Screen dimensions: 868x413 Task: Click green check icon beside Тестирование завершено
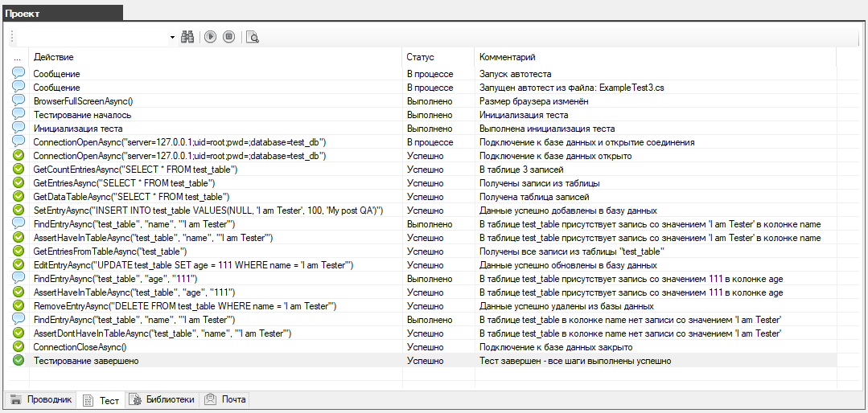pyautogui.click(x=19, y=361)
